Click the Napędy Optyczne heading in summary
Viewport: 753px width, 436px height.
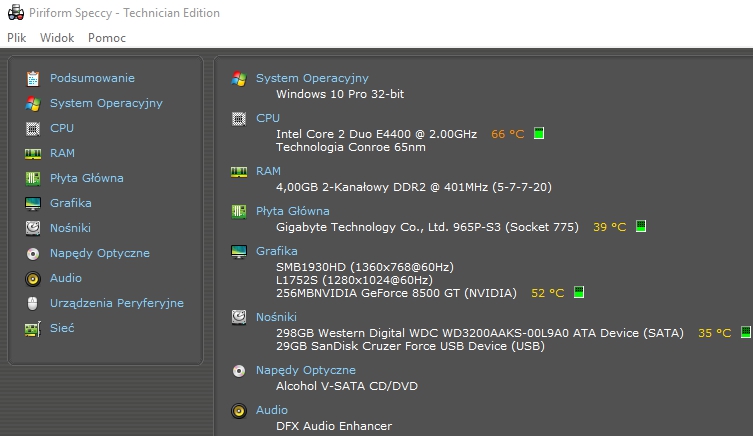(306, 370)
